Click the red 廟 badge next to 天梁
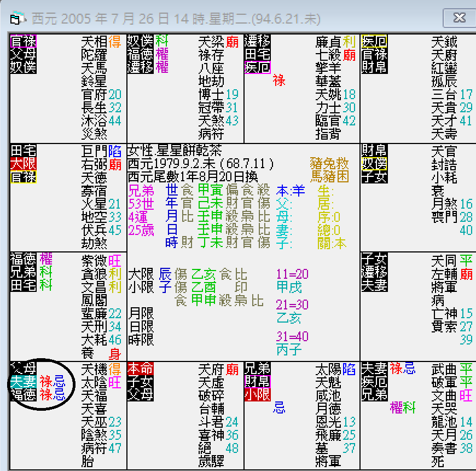 tap(233, 41)
